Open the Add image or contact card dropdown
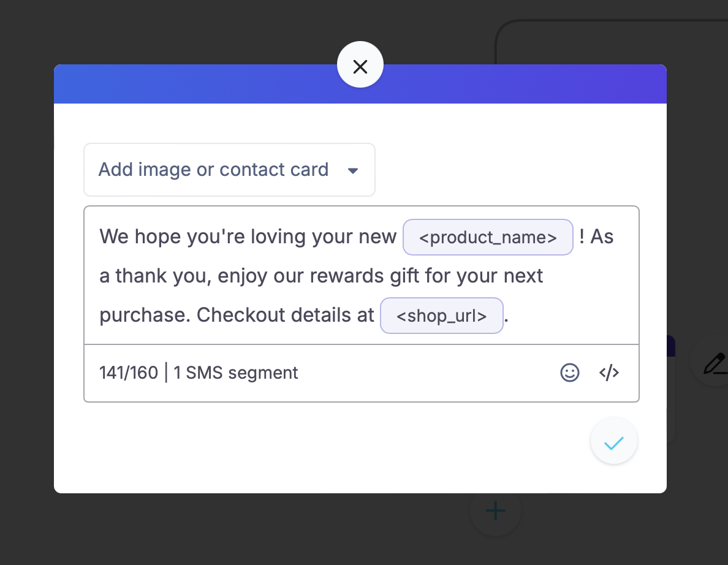Screen dimensions: 728x565 (x=229, y=170)
